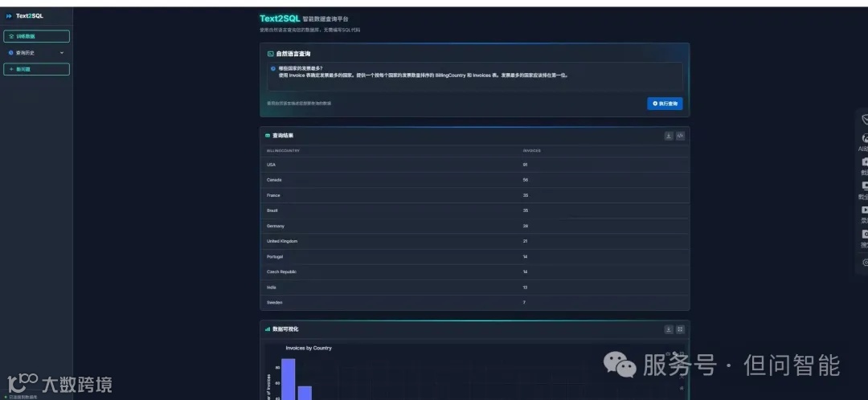Show the SQL code for query results
The height and width of the screenshot is (400, 868).
(x=681, y=136)
